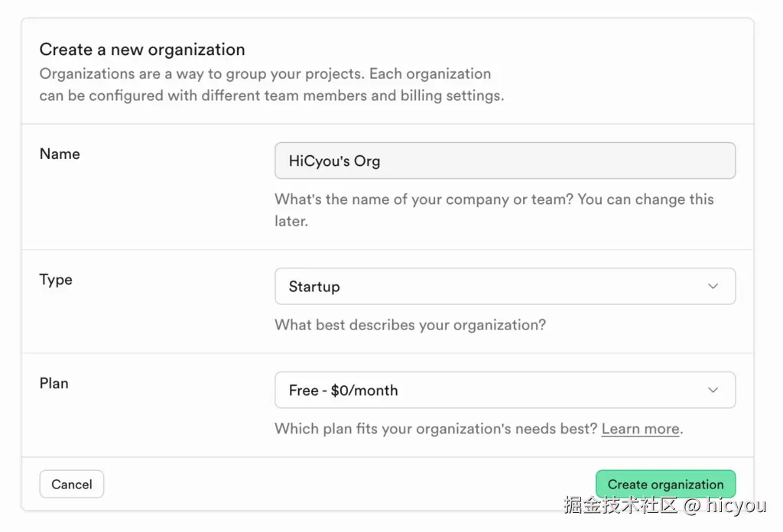Focus the Name field containing HiCyou's Org
This screenshot has width=783, height=532.
tap(505, 161)
